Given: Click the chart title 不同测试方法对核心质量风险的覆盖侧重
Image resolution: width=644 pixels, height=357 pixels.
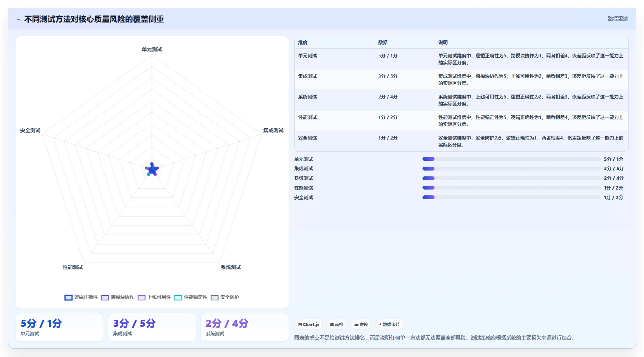Looking at the screenshot, I should [94, 19].
